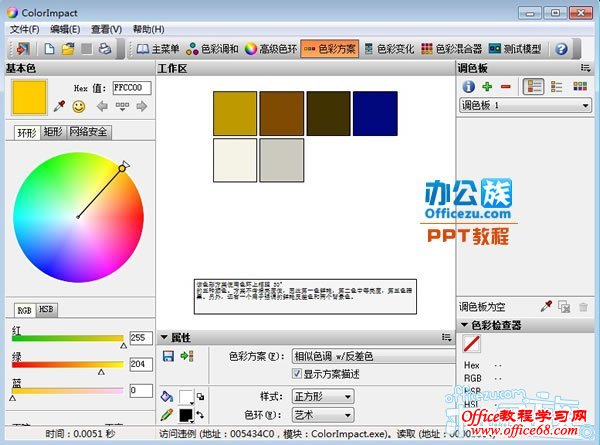Open the test model toolbar button
This screenshot has width=600, height=445.
pyautogui.click(x=515, y=49)
